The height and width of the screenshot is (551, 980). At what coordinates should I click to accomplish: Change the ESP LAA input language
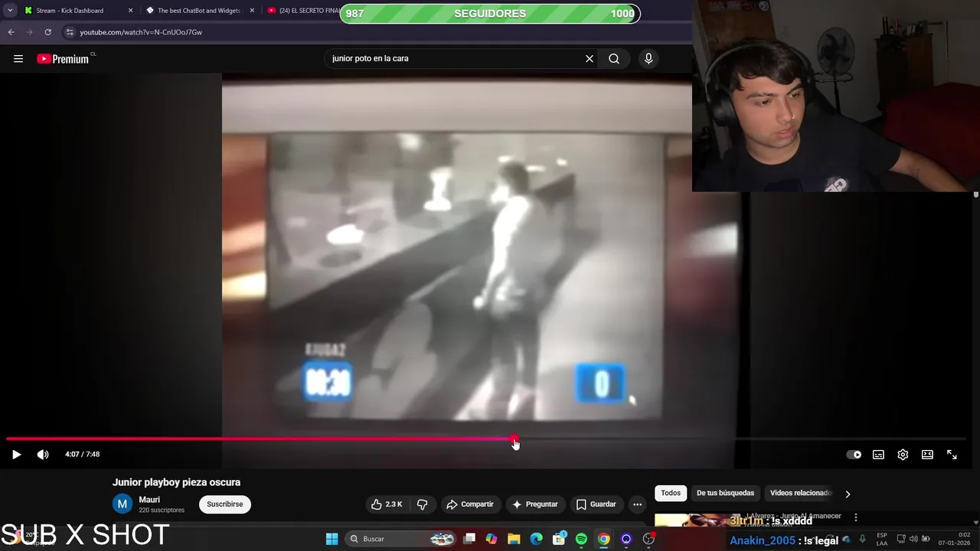coord(882,539)
